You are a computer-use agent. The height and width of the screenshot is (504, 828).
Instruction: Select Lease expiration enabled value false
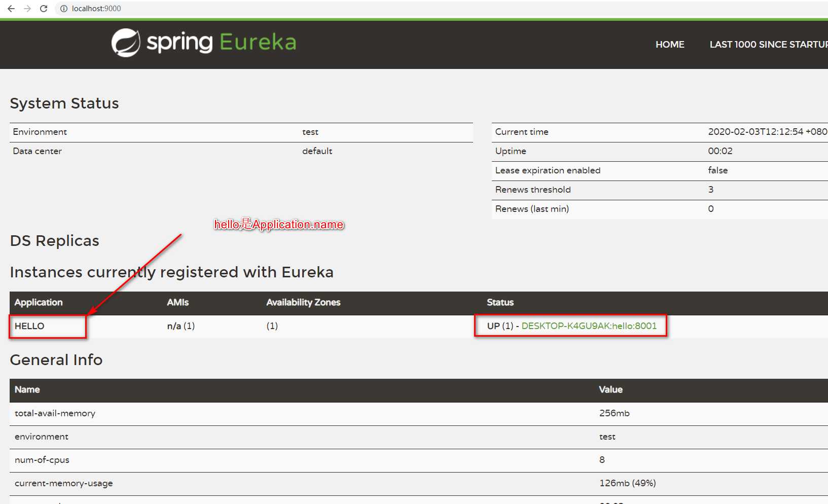[x=718, y=170]
